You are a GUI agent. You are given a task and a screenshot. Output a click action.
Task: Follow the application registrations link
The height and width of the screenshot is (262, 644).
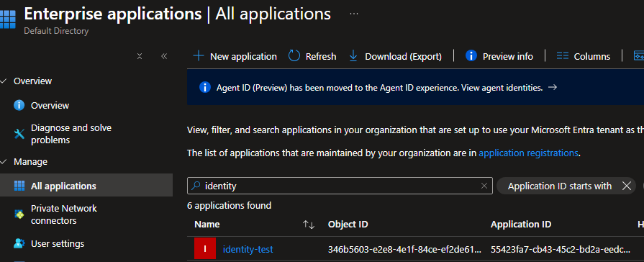528,153
